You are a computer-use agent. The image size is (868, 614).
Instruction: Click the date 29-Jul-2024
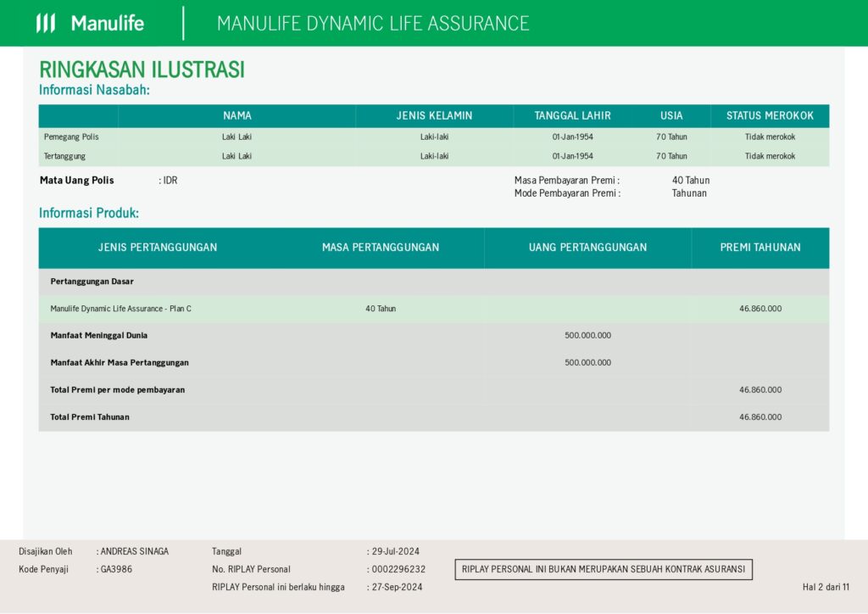395,551
